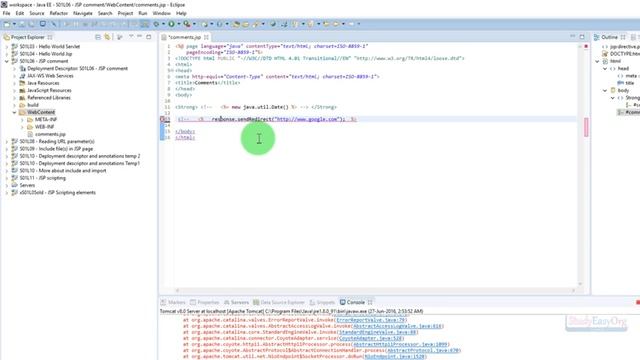640x360 pixels.
Task: Expand the META-INF folder
Action: tap(22, 120)
